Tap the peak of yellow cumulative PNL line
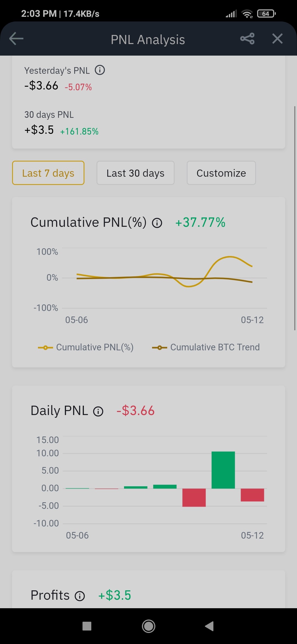 point(230,257)
